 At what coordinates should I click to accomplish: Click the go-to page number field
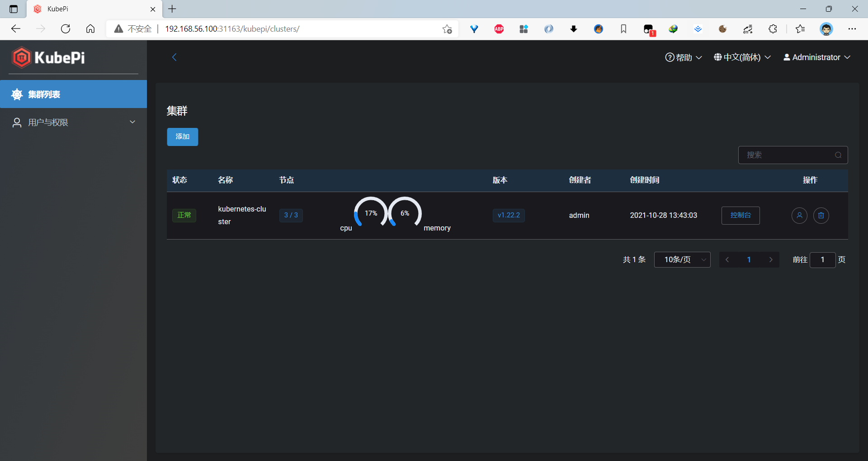point(822,259)
